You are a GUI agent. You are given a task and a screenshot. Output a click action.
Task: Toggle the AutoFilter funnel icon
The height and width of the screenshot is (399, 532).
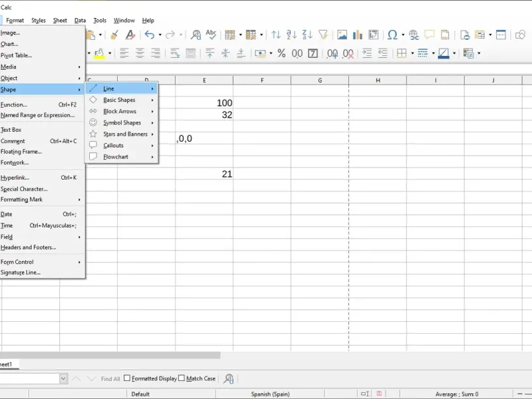[323, 35]
